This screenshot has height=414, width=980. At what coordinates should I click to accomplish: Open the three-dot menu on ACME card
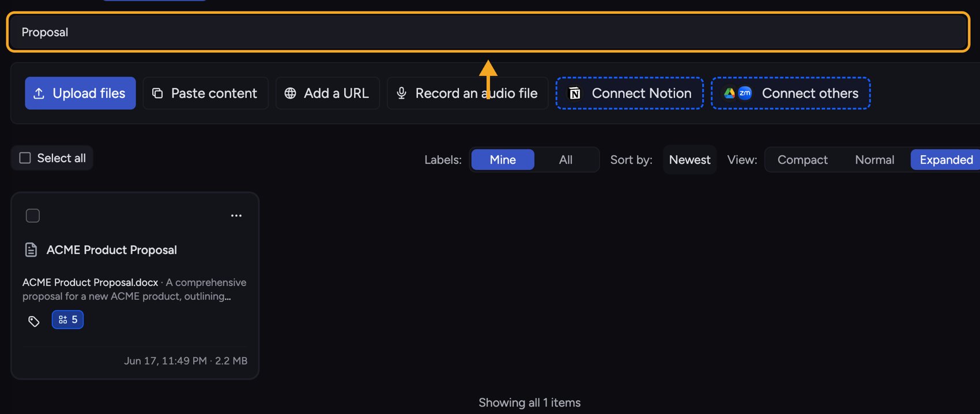pos(236,216)
